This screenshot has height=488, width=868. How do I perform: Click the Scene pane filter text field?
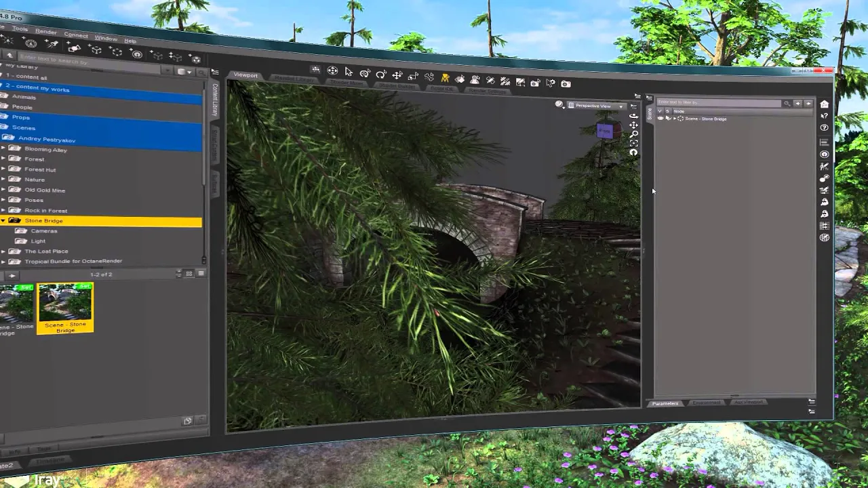pyautogui.click(x=719, y=103)
